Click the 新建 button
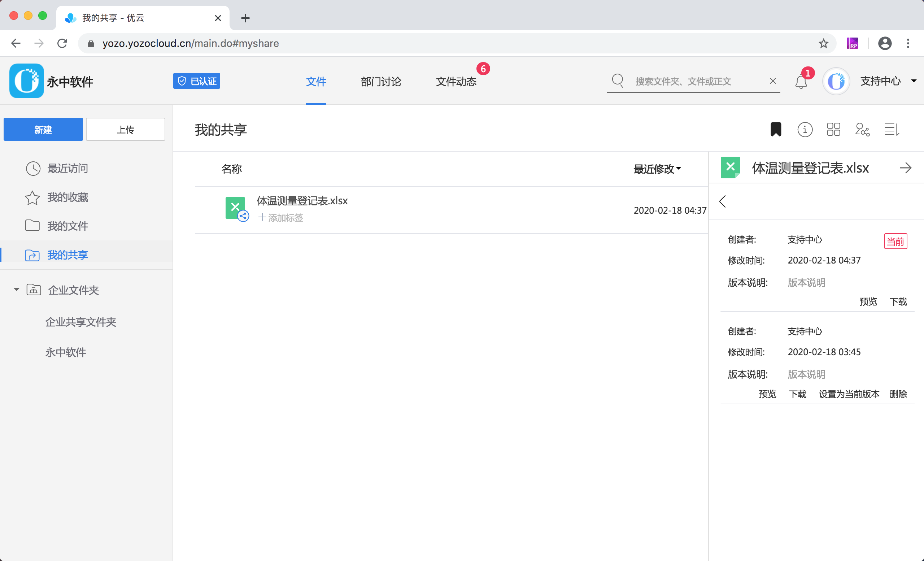This screenshot has width=924, height=561. tap(43, 130)
